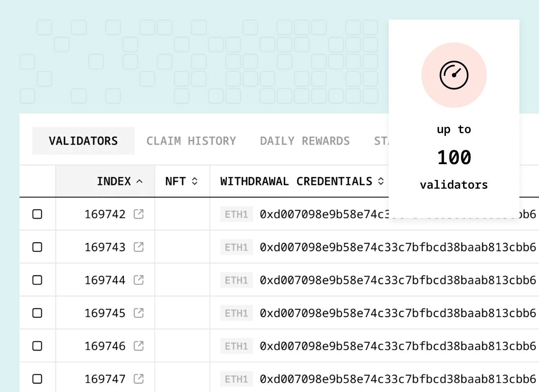Open validator 169743 in external explorer
This screenshot has height=392, width=539.
(x=139, y=247)
